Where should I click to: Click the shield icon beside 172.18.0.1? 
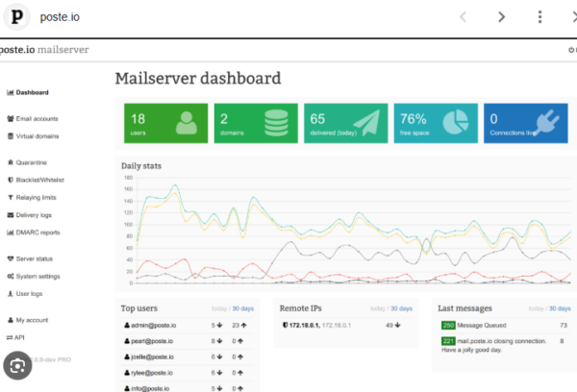[285, 325]
